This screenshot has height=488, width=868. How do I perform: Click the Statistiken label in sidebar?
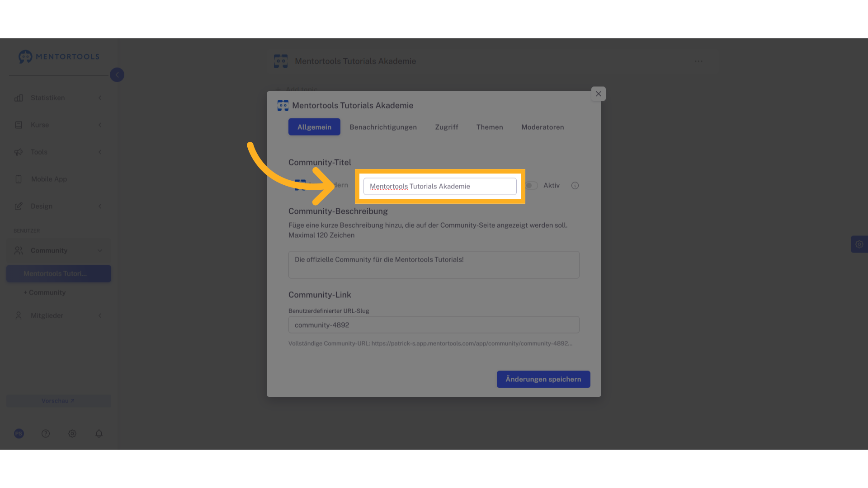pos(47,98)
